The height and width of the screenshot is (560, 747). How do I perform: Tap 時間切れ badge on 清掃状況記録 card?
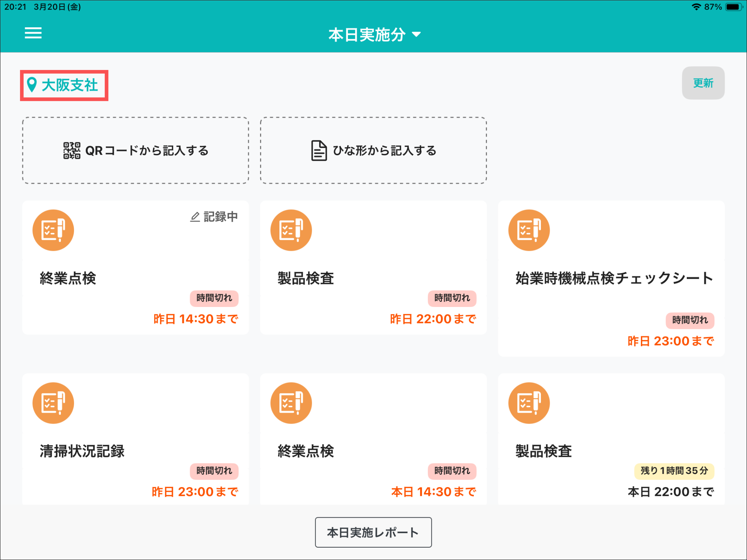[214, 471]
